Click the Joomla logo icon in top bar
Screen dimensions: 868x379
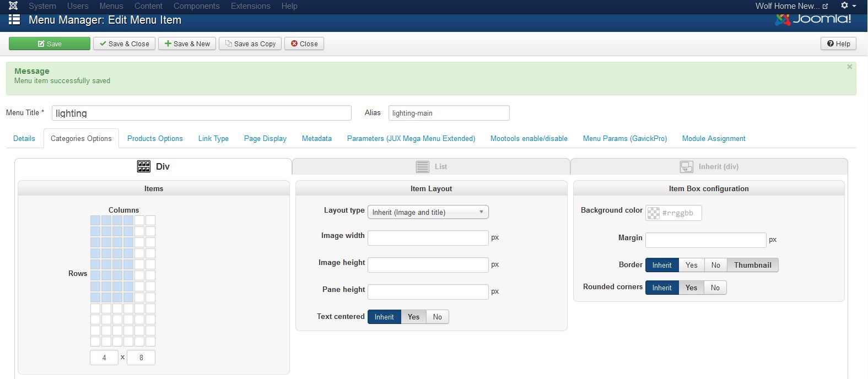pos(13,6)
